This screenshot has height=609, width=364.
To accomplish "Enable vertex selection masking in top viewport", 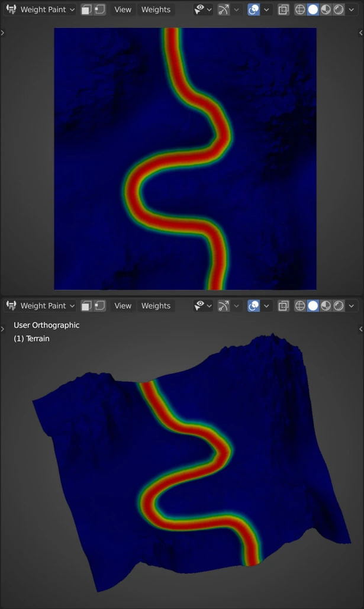I will [x=100, y=9].
